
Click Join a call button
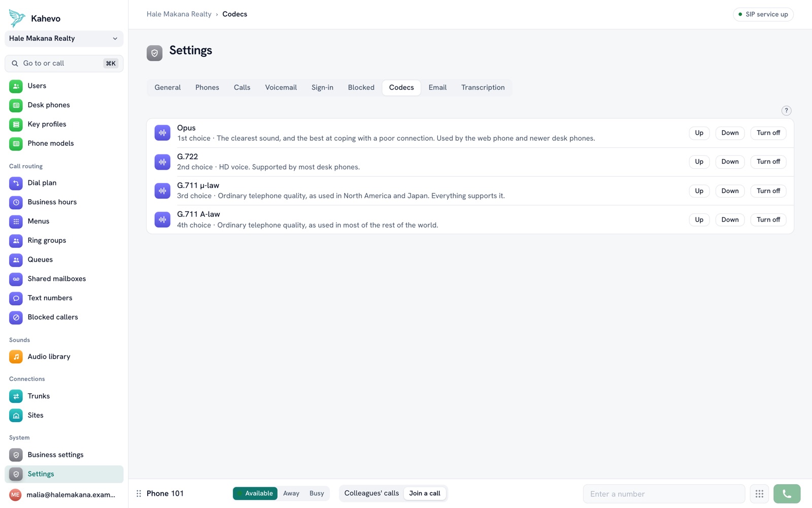coord(425,493)
